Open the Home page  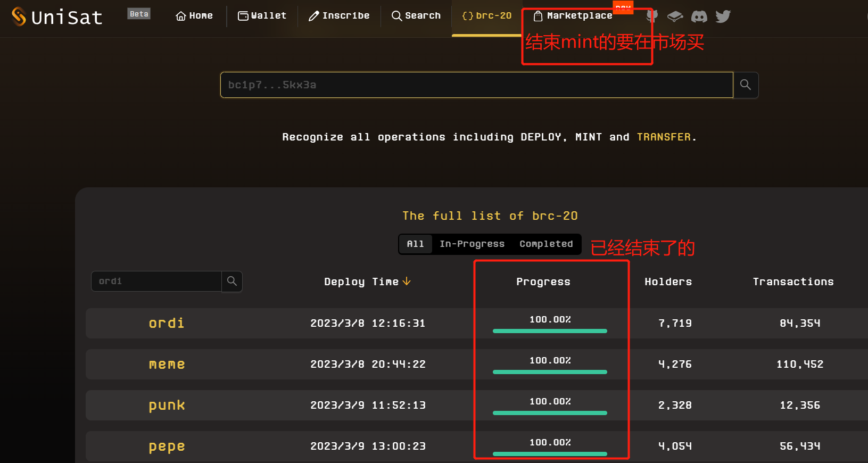(194, 16)
